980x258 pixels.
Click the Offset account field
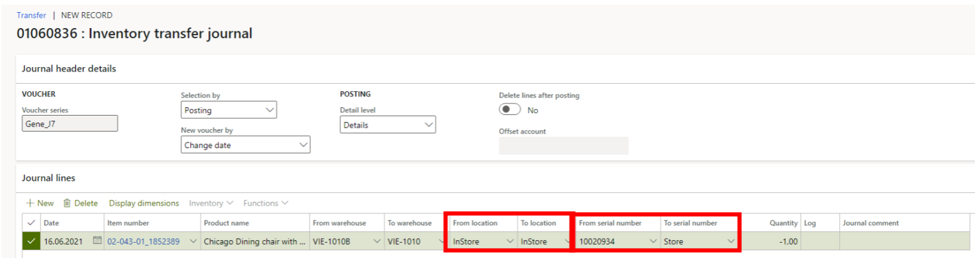pos(563,146)
